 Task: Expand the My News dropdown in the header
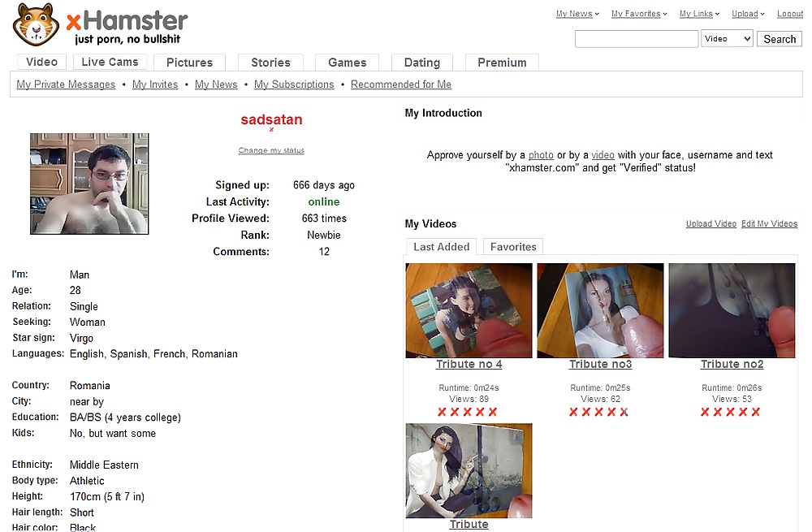pos(577,14)
